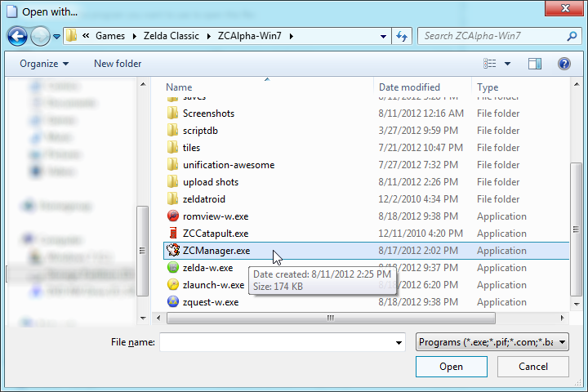Screen dimensions: 588x392
Task: Select ZCAlpha-Win7 in the breadcrumb
Action: coord(249,36)
